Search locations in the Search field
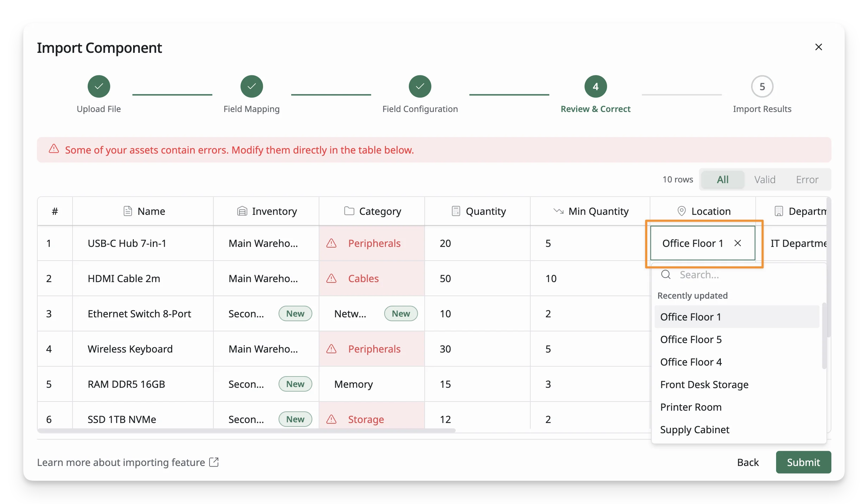Image resolution: width=868 pixels, height=504 pixels. [739, 275]
